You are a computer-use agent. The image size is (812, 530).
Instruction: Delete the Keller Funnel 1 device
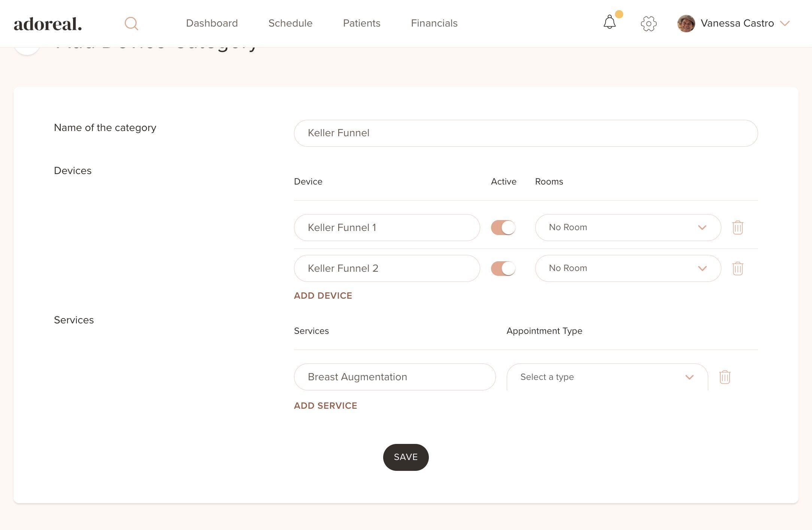click(737, 228)
